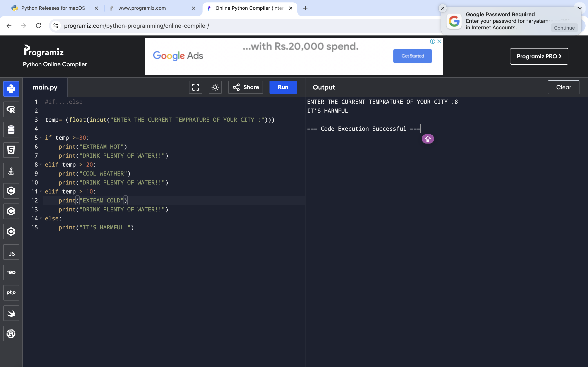The image size is (588, 367).
Task: Open the Share panel dropdown
Action: [246, 87]
